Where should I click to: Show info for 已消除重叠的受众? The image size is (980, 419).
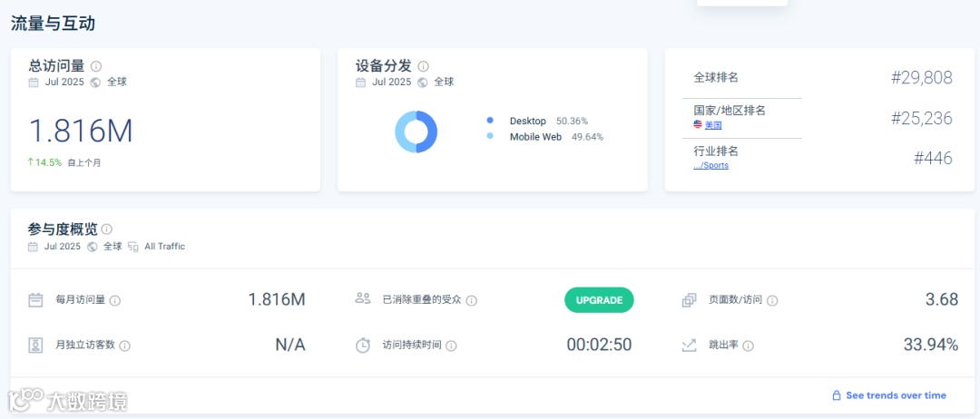(471, 300)
